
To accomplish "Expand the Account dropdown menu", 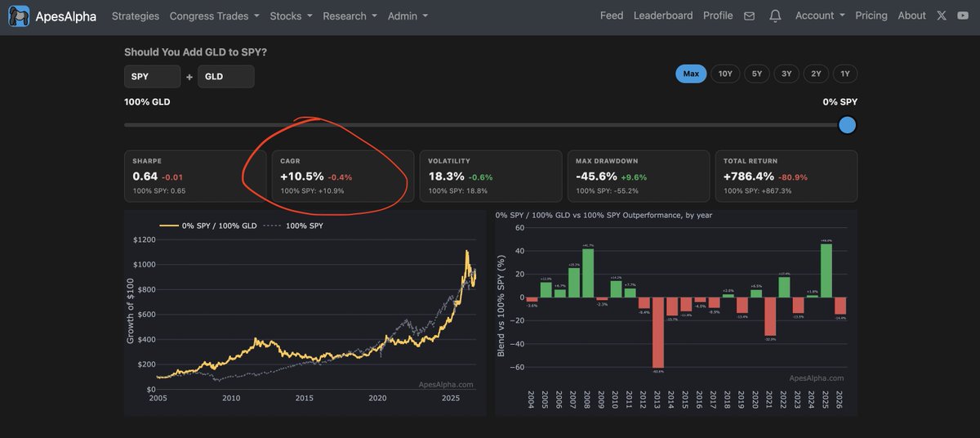I will (x=820, y=16).
